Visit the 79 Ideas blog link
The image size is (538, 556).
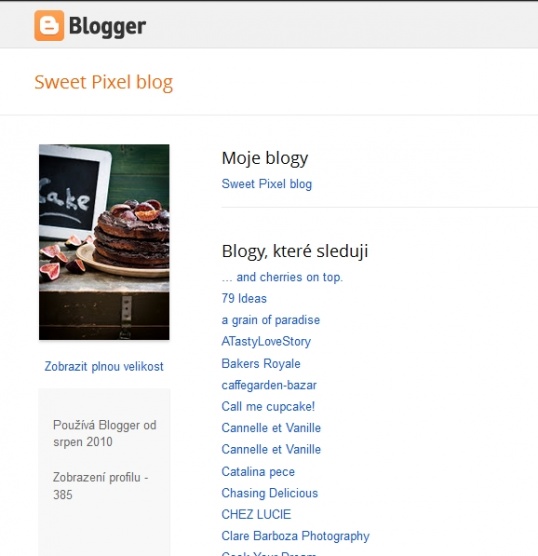[x=244, y=299]
